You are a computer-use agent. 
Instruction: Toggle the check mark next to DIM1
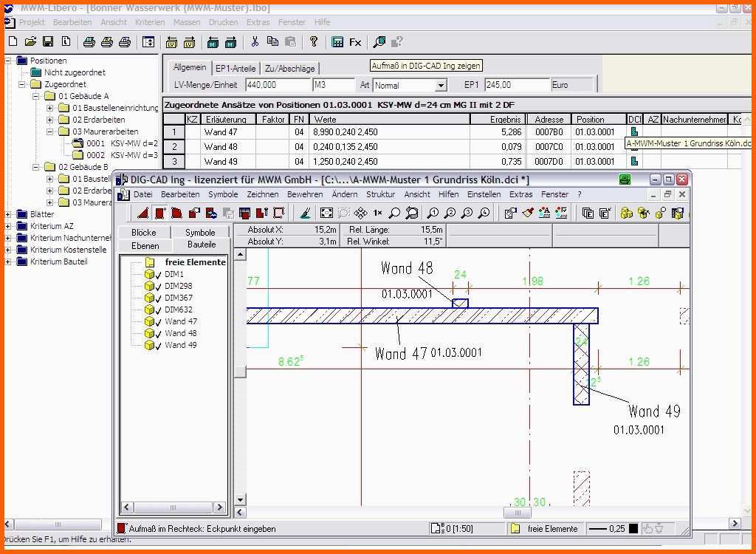click(x=159, y=275)
